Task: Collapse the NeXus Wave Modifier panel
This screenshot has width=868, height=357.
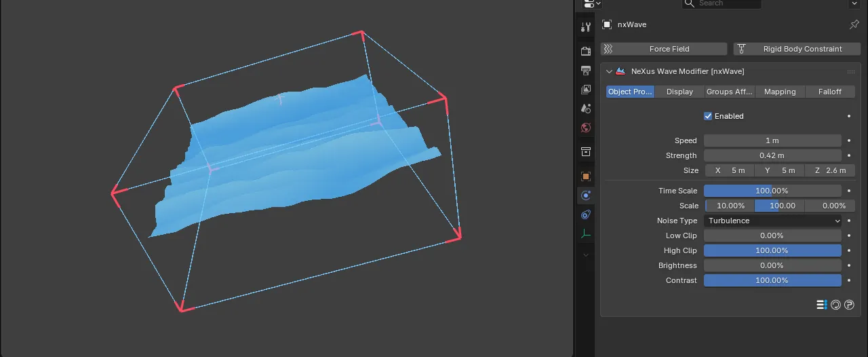Action: [x=609, y=71]
